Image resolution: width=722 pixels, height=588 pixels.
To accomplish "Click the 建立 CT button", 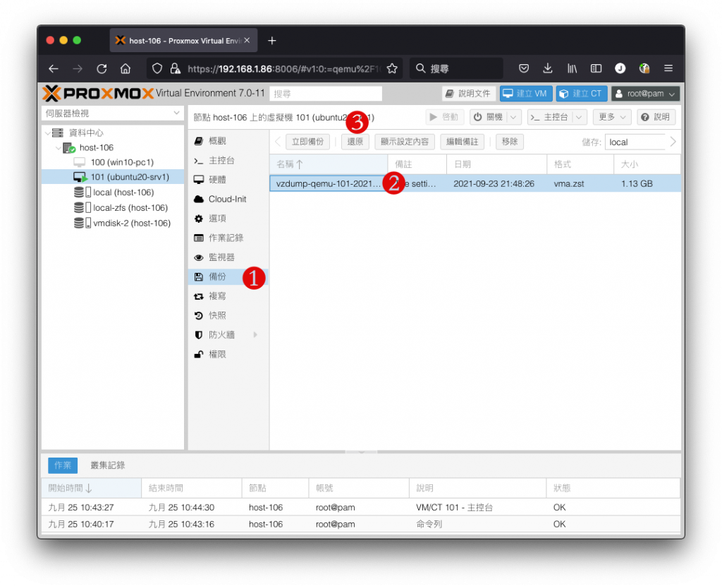I will pos(582,94).
